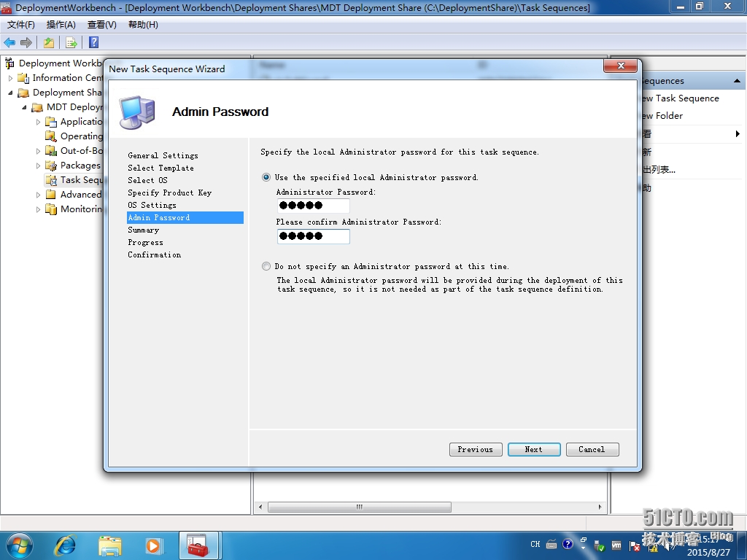The width and height of the screenshot is (747, 560).
Task: Click the tray keyboard icon
Action: pyautogui.click(x=551, y=544)
